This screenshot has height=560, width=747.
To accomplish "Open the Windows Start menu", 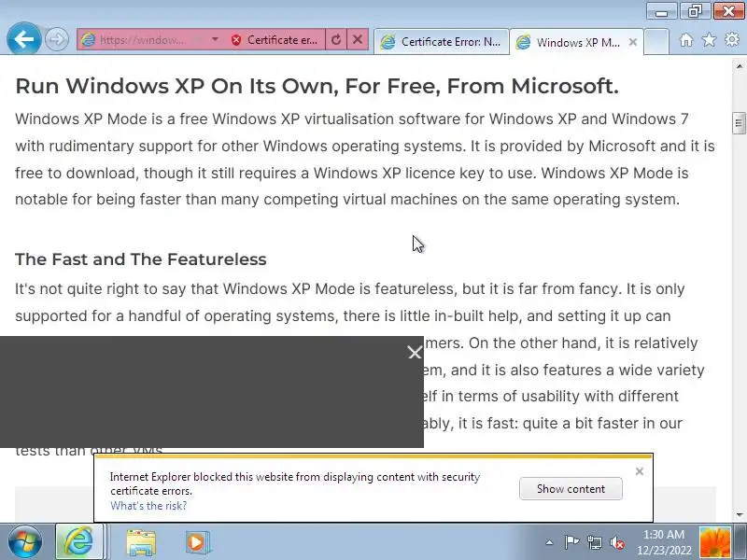I will pyautogui.click(x=25, y=542).
